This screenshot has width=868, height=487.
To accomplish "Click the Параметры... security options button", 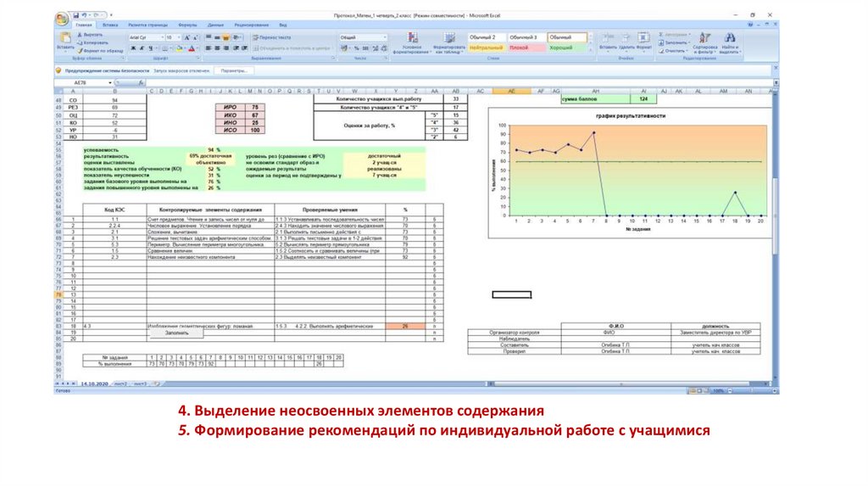I will pos(234,71).
